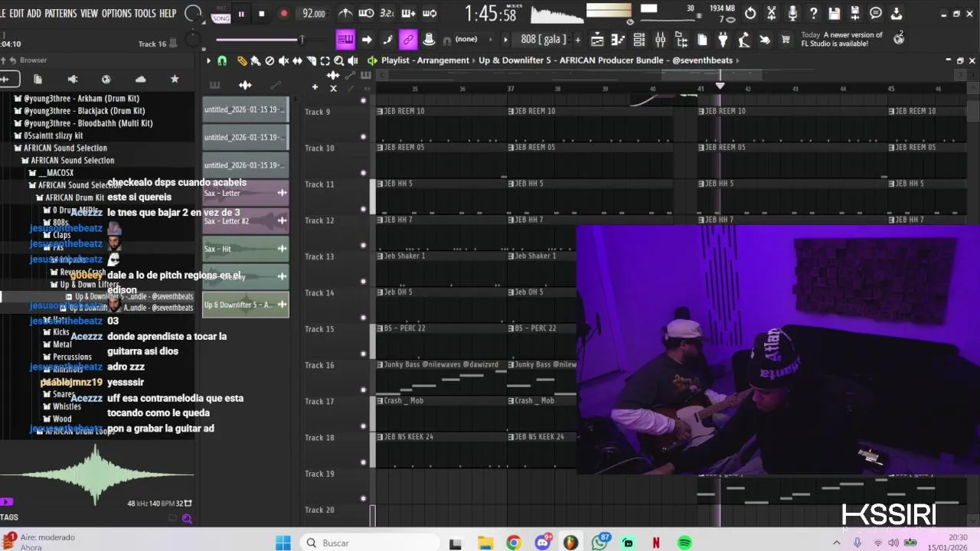980x551 pixels.
Task: Select the playlist slip tool
Action: tap(297, 60)
